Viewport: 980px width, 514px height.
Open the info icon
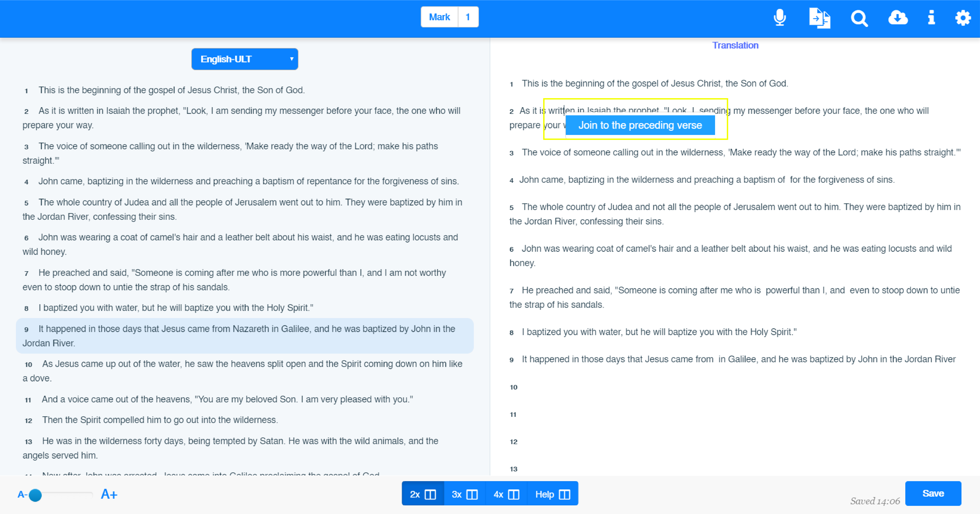(x=931, y=18)
